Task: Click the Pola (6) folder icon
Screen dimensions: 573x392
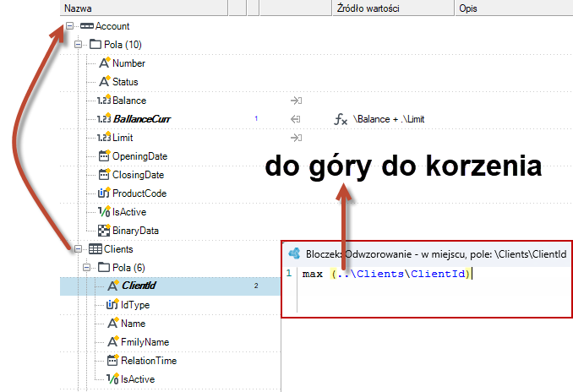Action: [104, 268]
